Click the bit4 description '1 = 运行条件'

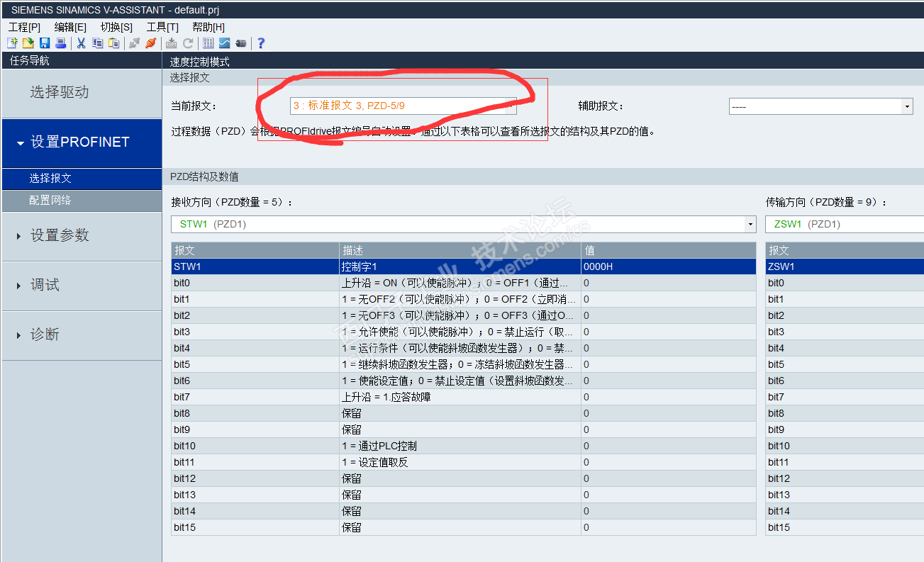pos(460,348)
